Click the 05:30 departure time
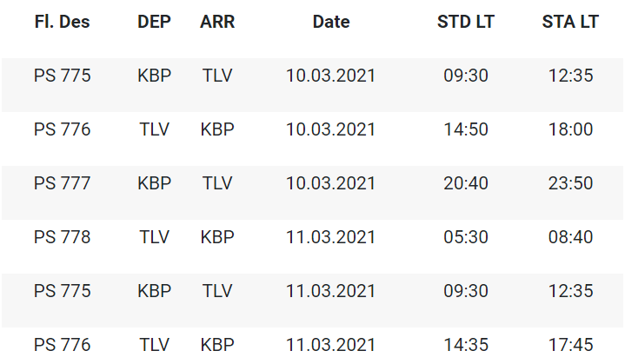Viewport: 638px width, 364px height. [466, 237]
